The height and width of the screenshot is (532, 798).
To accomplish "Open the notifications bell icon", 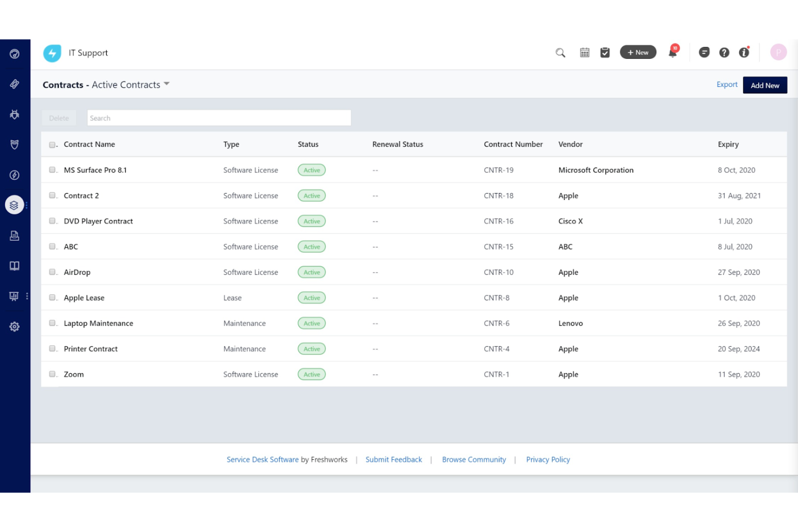I will point(672,52).
